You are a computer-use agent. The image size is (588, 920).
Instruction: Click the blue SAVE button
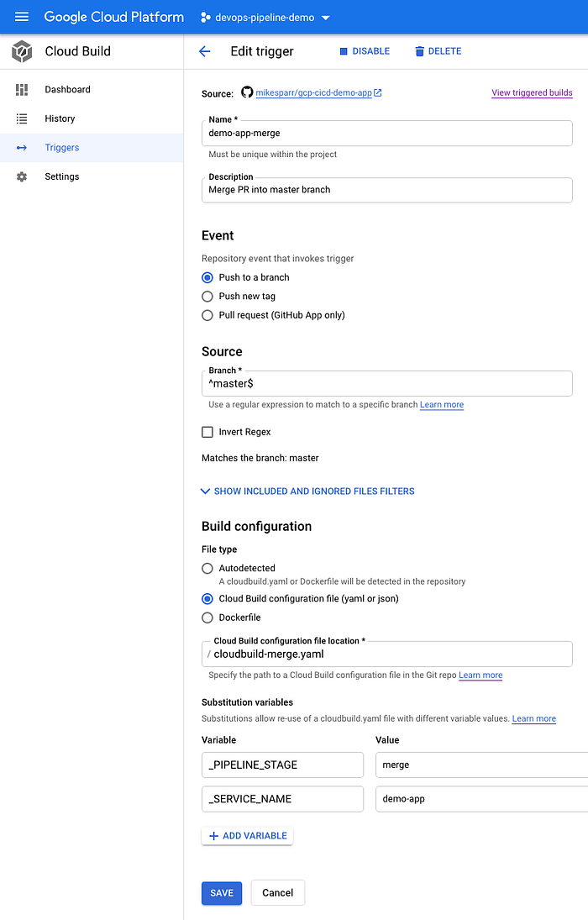click(222, 893)
